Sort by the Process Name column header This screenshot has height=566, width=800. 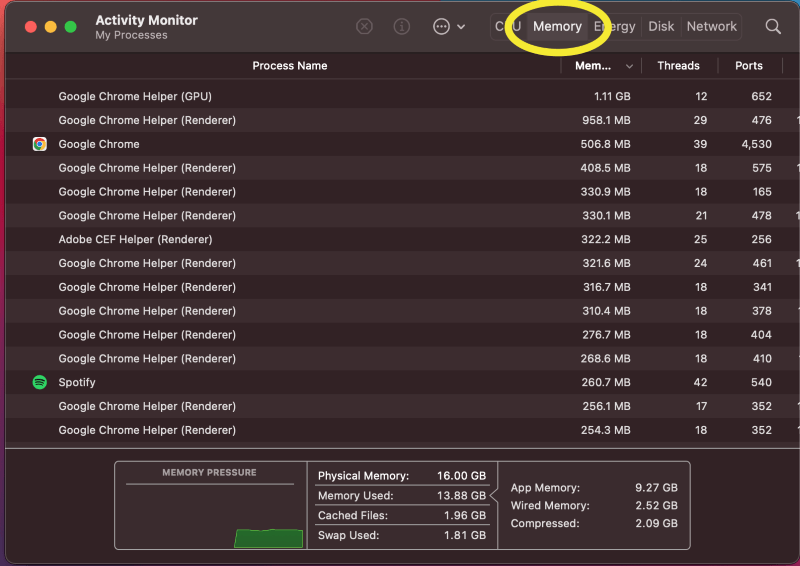point(290,65)
